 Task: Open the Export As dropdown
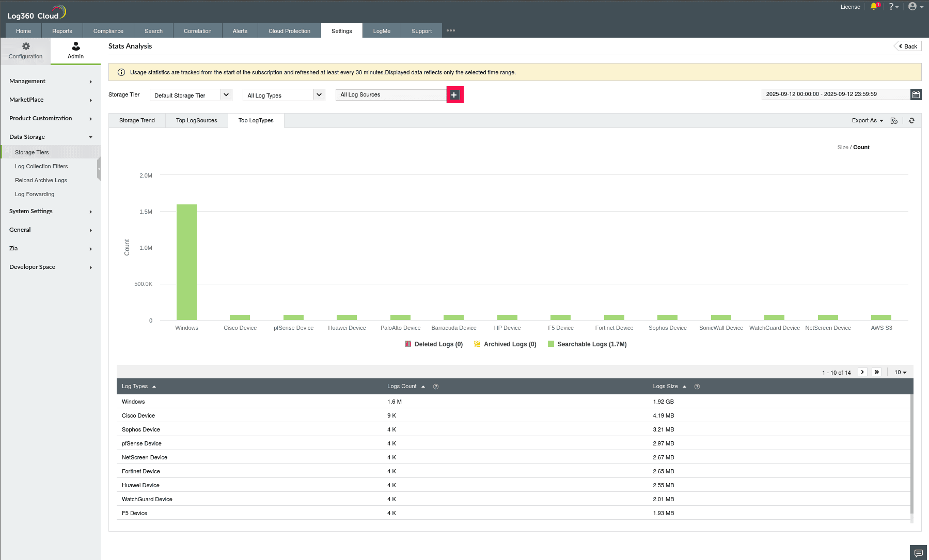(868, 121)
